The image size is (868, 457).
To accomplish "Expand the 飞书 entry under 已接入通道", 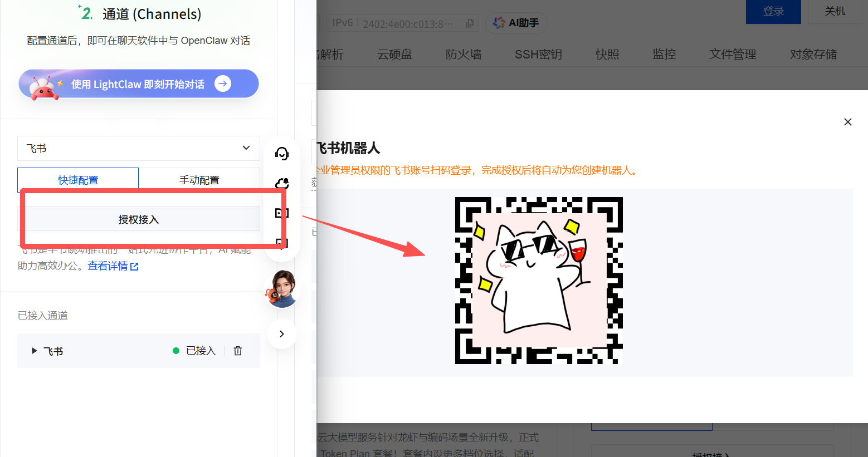I will (x=33, y=351).
